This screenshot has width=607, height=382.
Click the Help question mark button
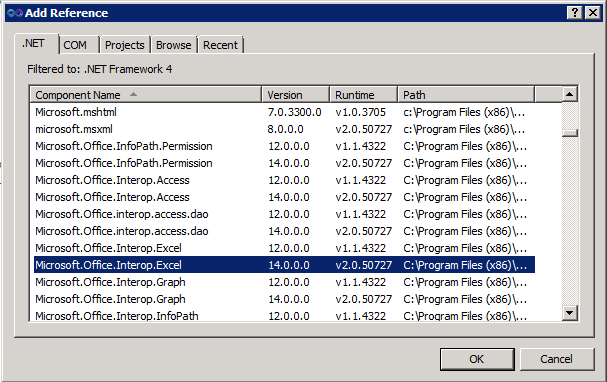575,13
